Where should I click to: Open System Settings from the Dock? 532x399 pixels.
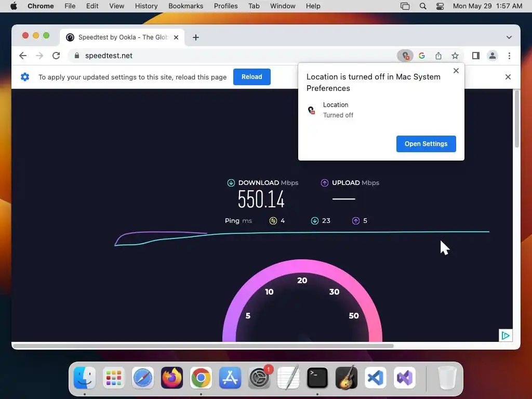[259, 378]
